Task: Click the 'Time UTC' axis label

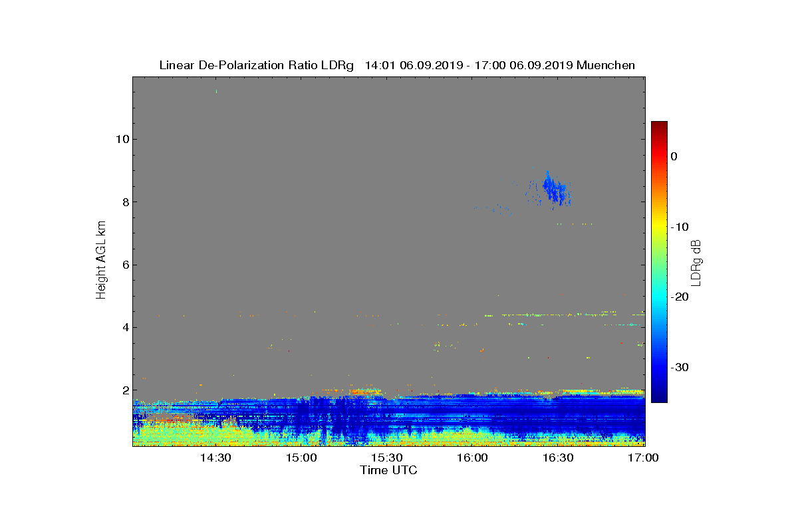Action: tap(388, 470)
